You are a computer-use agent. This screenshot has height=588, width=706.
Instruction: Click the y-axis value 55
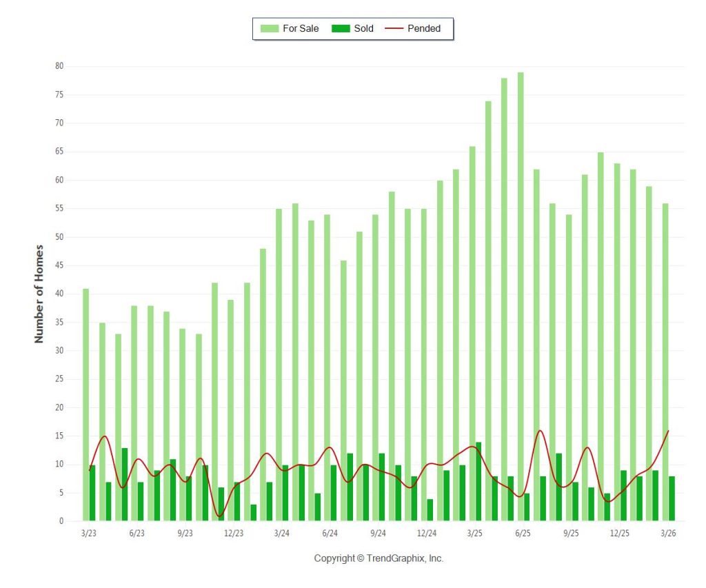(x=59, y=208)
